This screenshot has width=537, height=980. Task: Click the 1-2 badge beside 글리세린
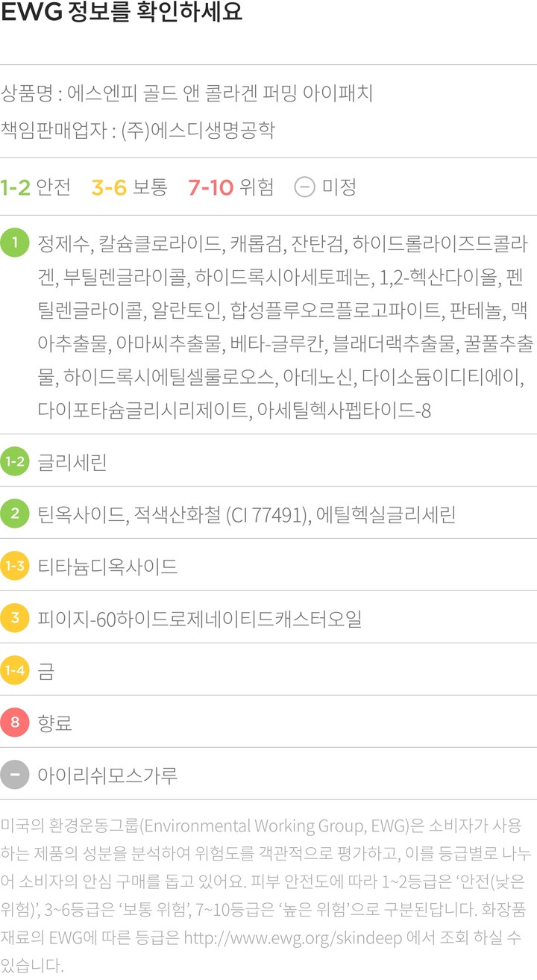pos(15,461)
